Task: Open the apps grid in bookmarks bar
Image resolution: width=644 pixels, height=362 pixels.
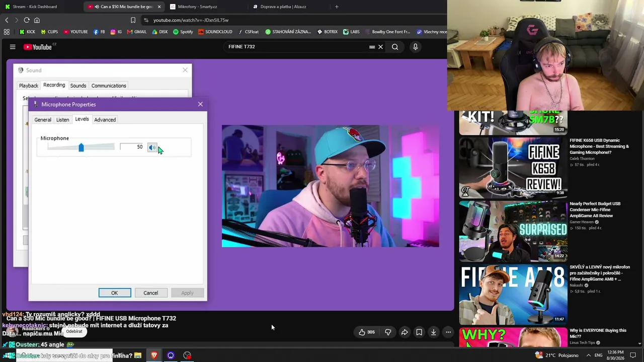Action: [7, 32]
